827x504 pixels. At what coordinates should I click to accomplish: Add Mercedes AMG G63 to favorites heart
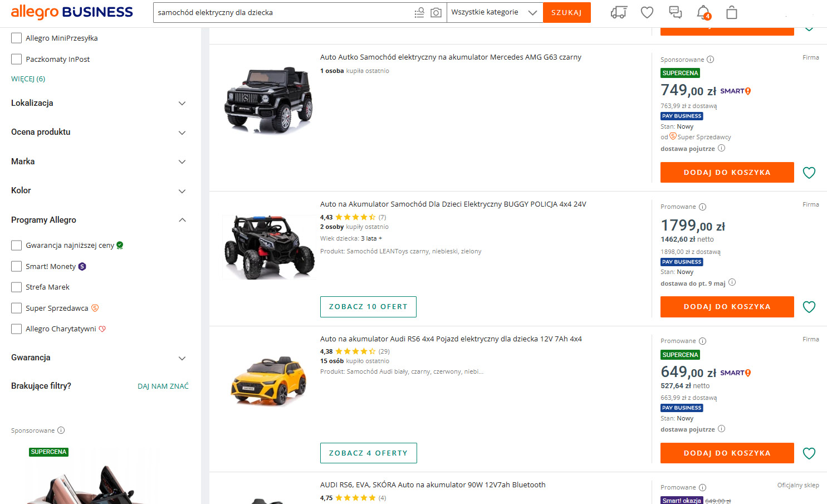click(x=809, y=173)
